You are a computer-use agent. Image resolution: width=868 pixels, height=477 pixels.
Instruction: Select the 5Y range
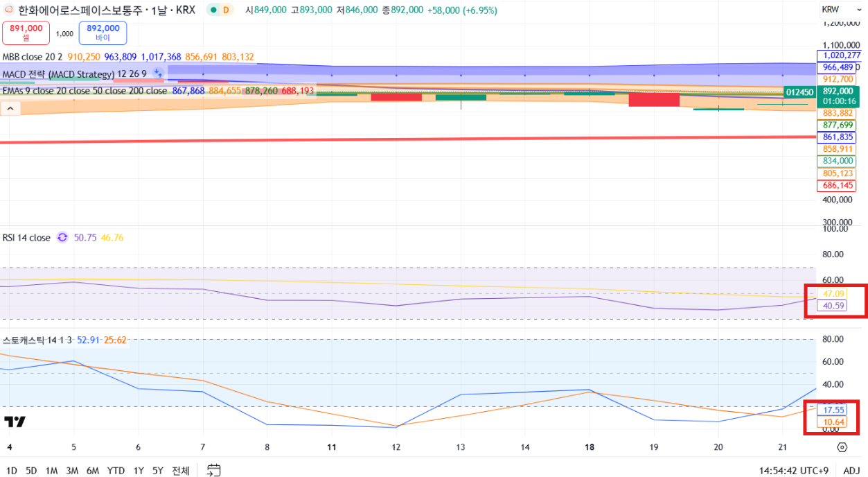coord(158,471)
